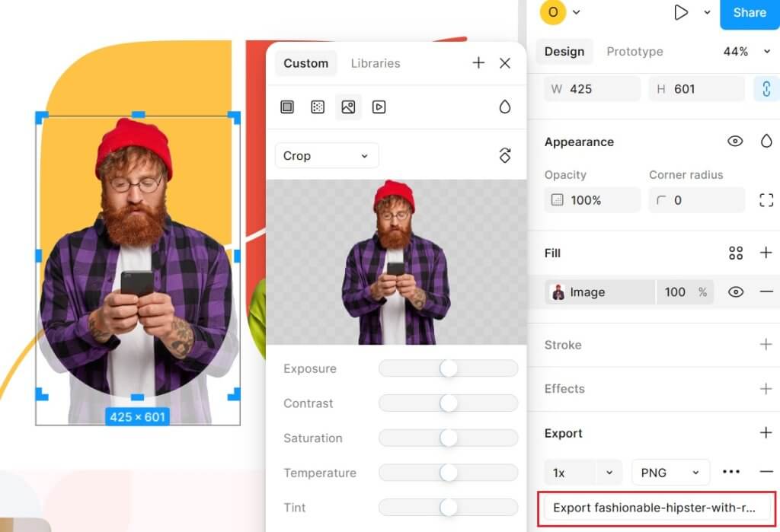Click the blend mode droplet in fill popup
Image resolution: width=780 pixels, height=532 pixels.
pos(504,107)
